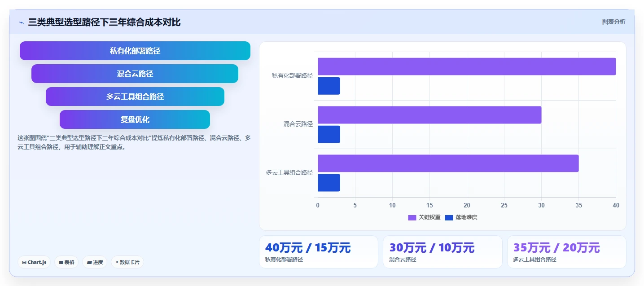Click the title 三类典型选型路径下三年综合成本对比
Image resolution: width=644 pixels, height=286 pixels.
click(x=105, y=22)
